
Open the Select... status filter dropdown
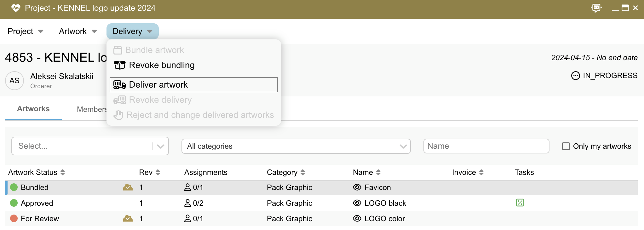[90, 146]
